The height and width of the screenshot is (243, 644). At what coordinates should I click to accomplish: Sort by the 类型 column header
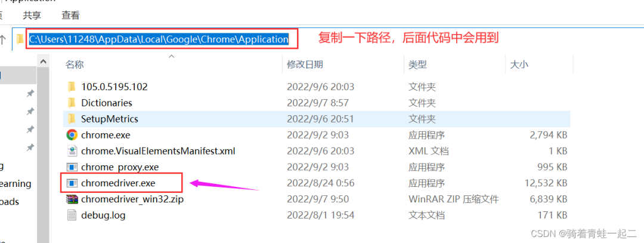click(x=417, y=64)
